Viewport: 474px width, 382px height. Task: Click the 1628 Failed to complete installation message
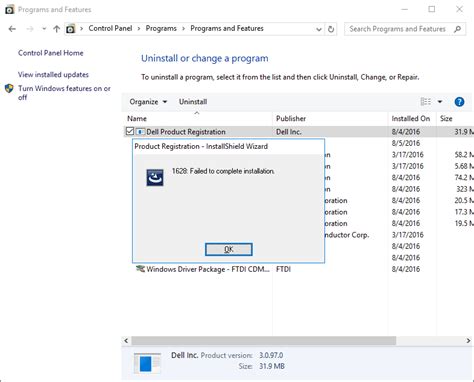coord(223,171)
